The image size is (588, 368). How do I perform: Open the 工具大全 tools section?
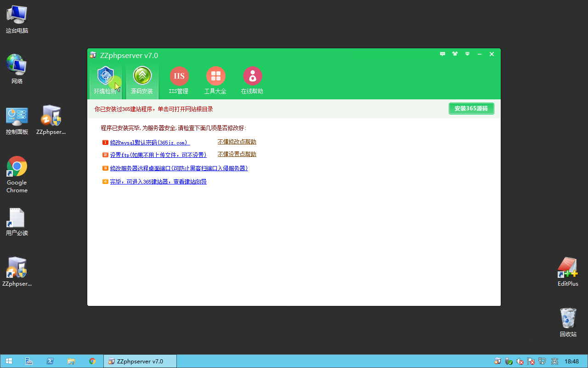pyautogui.click(x=215, y=81)
